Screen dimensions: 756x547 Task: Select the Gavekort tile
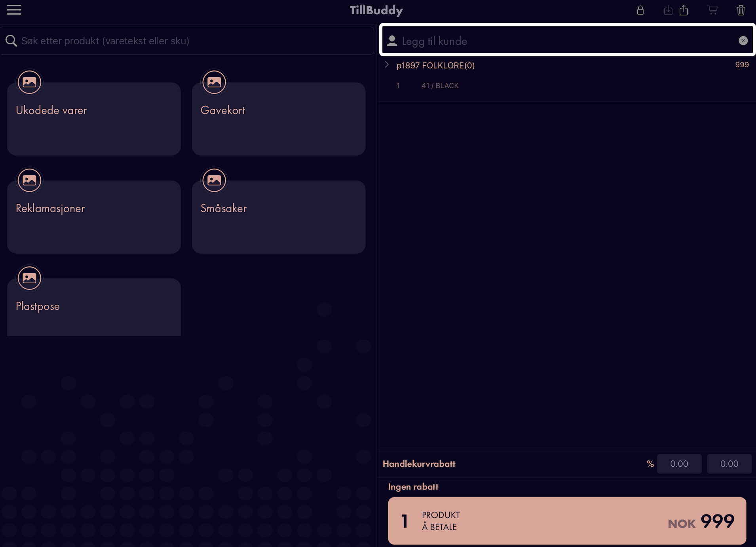[x=279, y=119]
